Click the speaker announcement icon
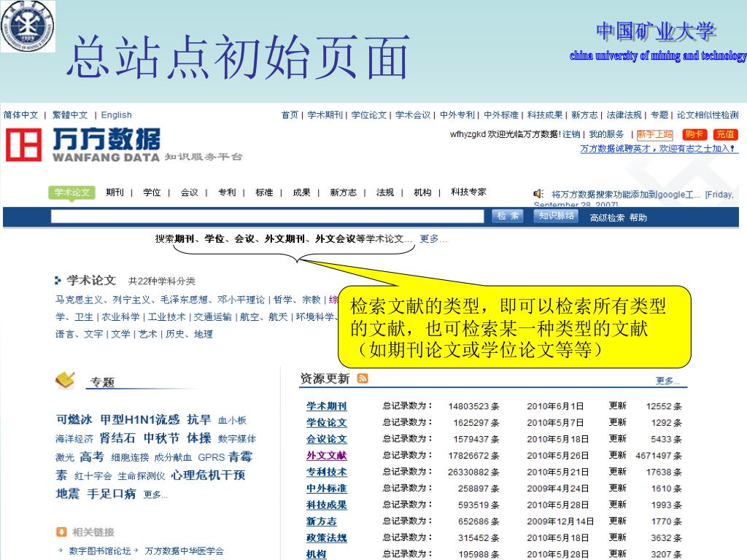The height and width of the screenshot is (560, 747). coord(538,194)
